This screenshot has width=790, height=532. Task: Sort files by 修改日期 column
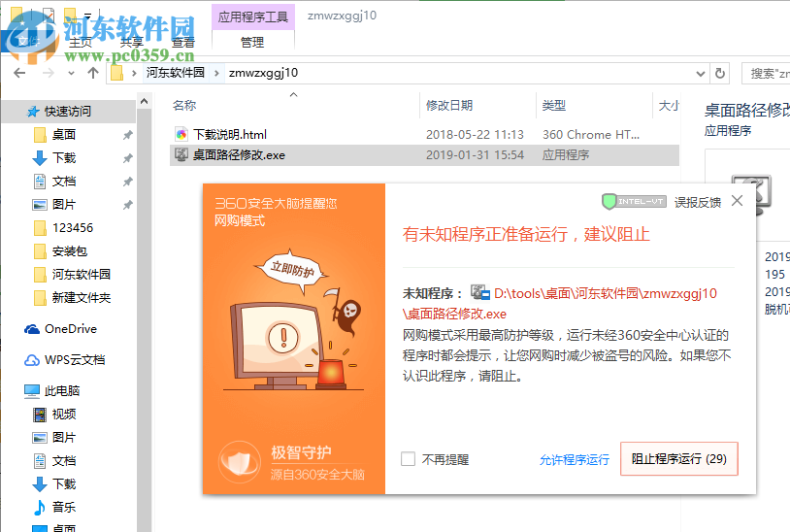click(x=449, y=105)
